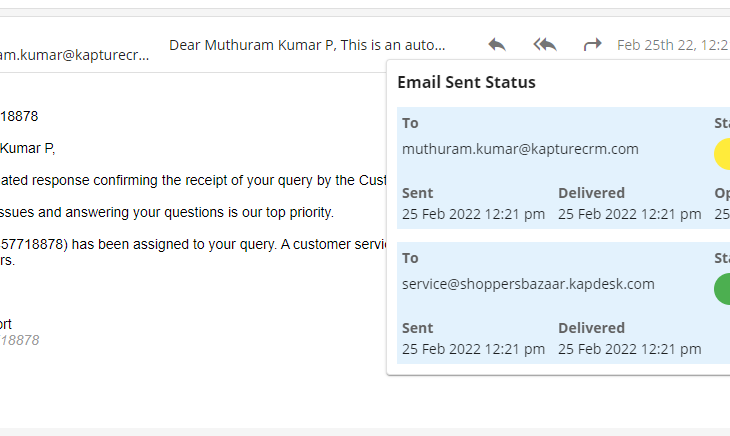
Task: Select recipient service@shoppersbazaar.kapdesk.com
Action: click(528, 284)
